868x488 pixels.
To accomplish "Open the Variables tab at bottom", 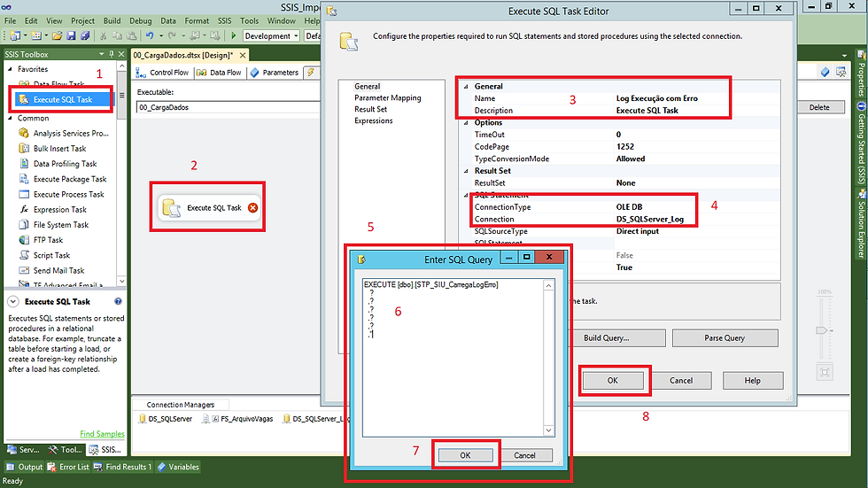I will (x=178, y=467).
